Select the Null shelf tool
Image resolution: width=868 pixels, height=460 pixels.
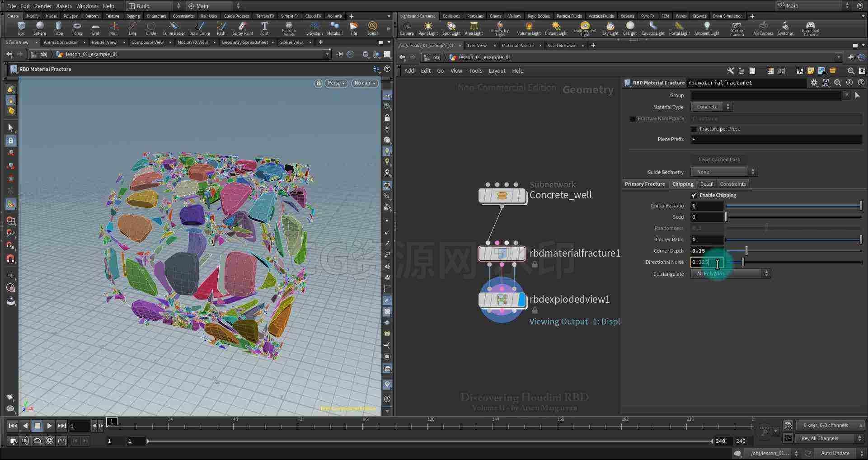tap(114, 28)
